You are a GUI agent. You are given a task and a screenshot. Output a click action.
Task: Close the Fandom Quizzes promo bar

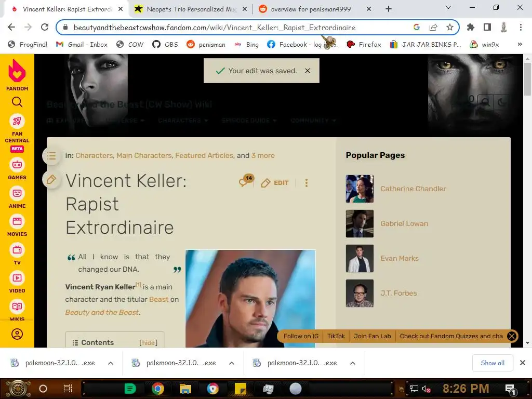click(x=512, y=336)
